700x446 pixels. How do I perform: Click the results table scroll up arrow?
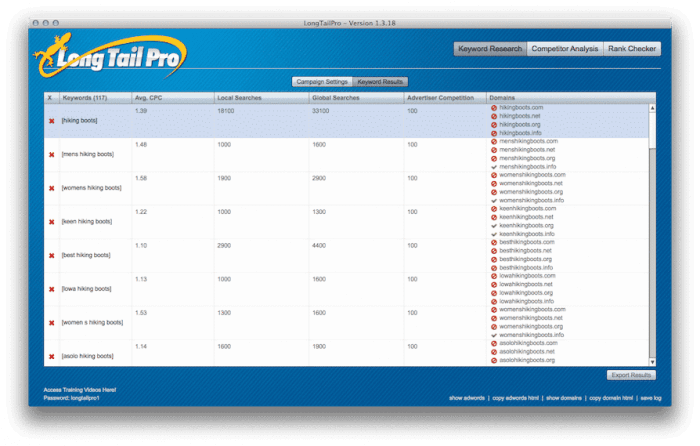point(652,108)
